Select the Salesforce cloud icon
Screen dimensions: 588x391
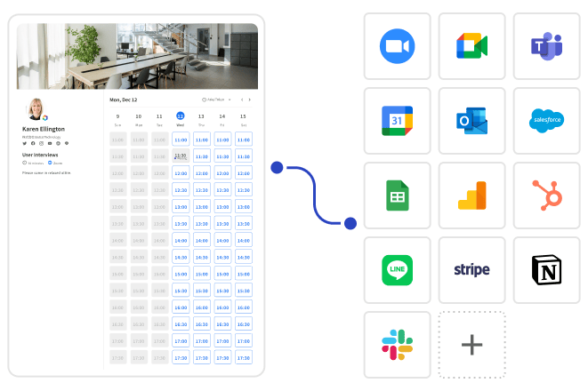tap(545, 121)
